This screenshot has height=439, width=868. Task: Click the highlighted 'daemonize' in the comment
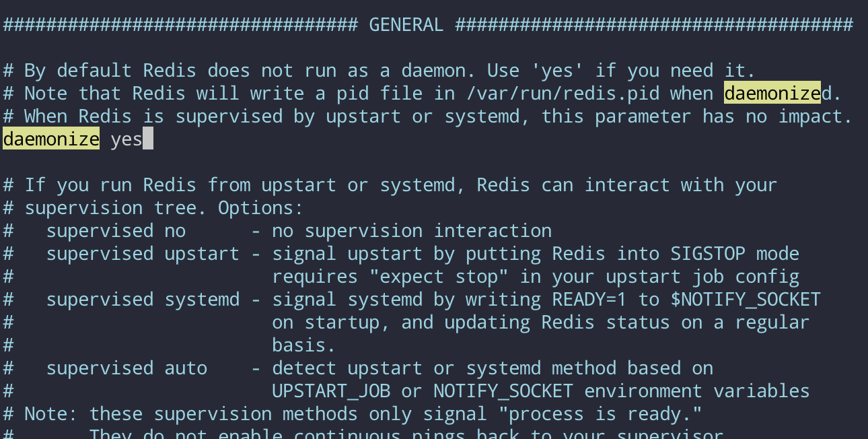pyautogui.click(x=772, y=93)
